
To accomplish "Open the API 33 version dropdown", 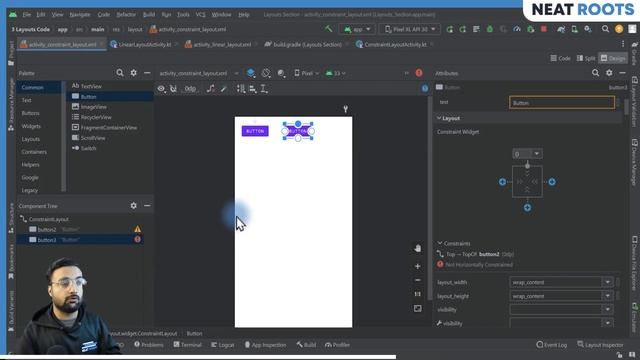I will pos(336,73).
